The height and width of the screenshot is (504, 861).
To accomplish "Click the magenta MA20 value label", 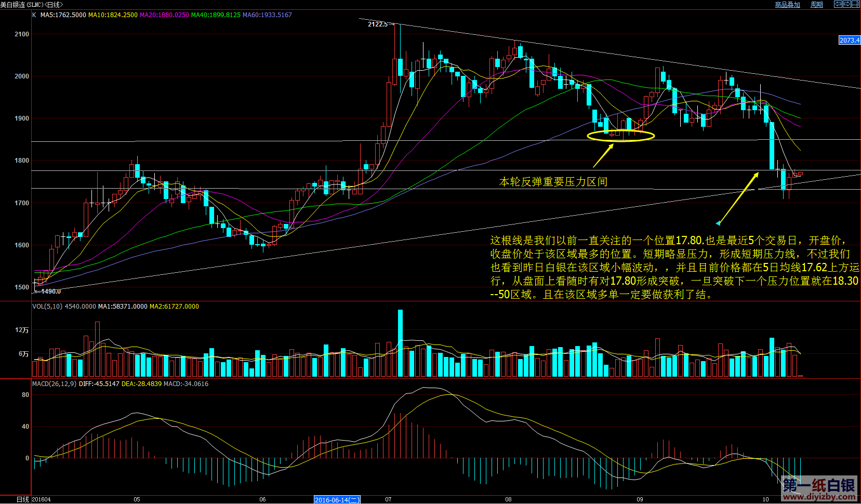I will [164, 15].
